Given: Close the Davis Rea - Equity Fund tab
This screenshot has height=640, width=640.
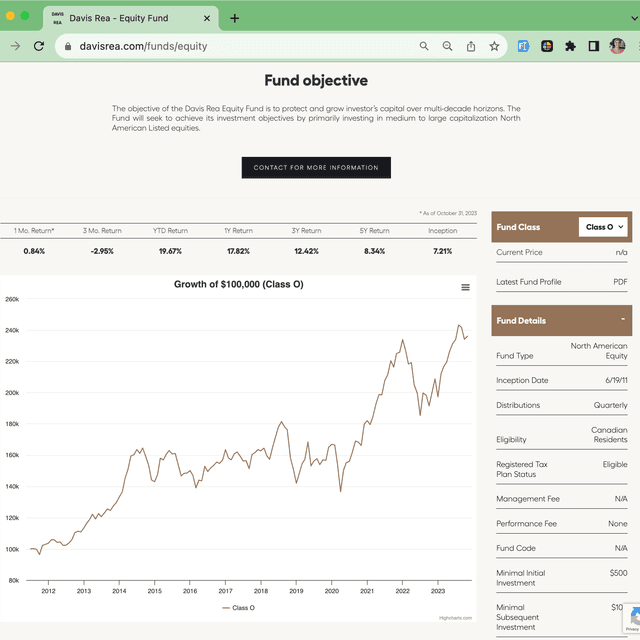Looking at the screenshot, I should [208, 18].
